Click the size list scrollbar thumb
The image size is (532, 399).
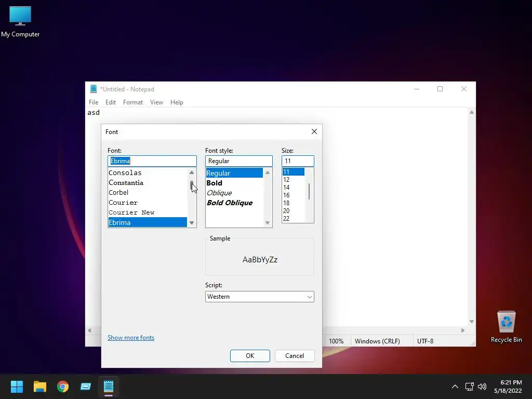pos(309,191)
